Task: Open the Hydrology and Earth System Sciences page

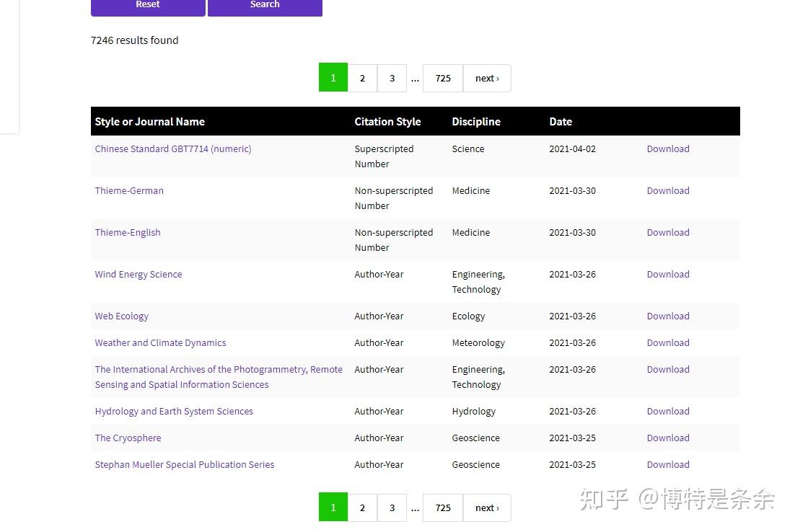Action: pyautogui.click(x=174, y=411)
